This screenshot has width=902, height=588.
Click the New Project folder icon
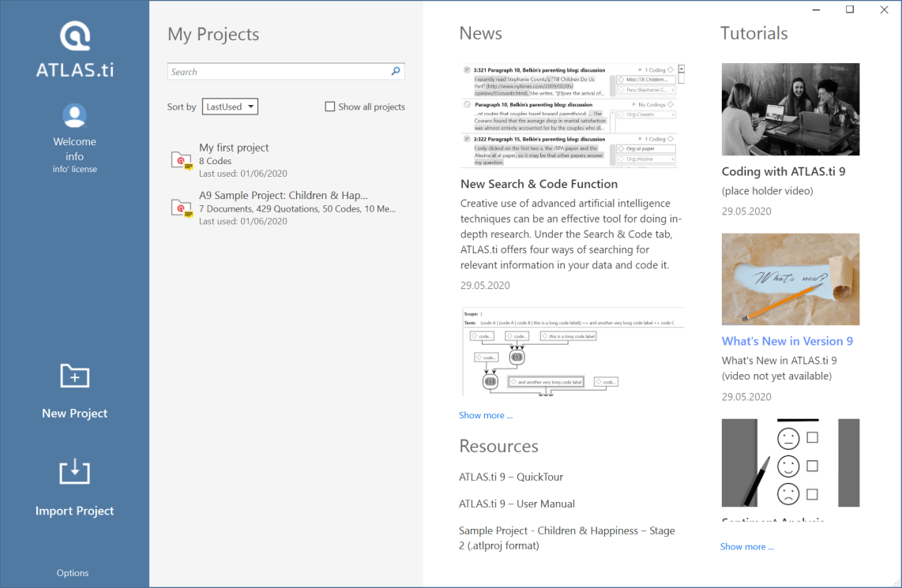tap(75, 376)
